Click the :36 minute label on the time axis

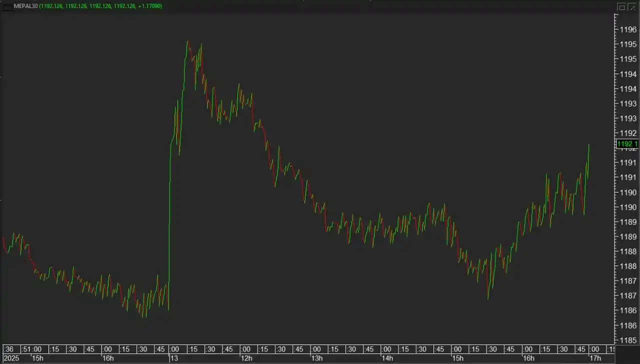(x=9, y=349)
